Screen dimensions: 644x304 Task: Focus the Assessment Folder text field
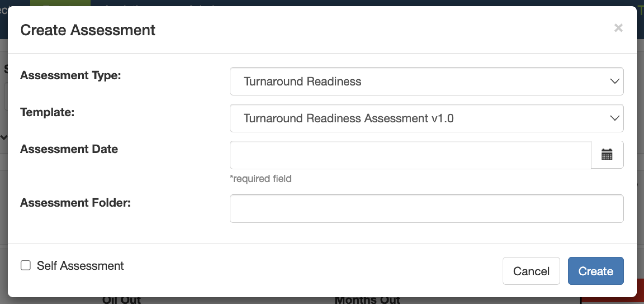426,208
